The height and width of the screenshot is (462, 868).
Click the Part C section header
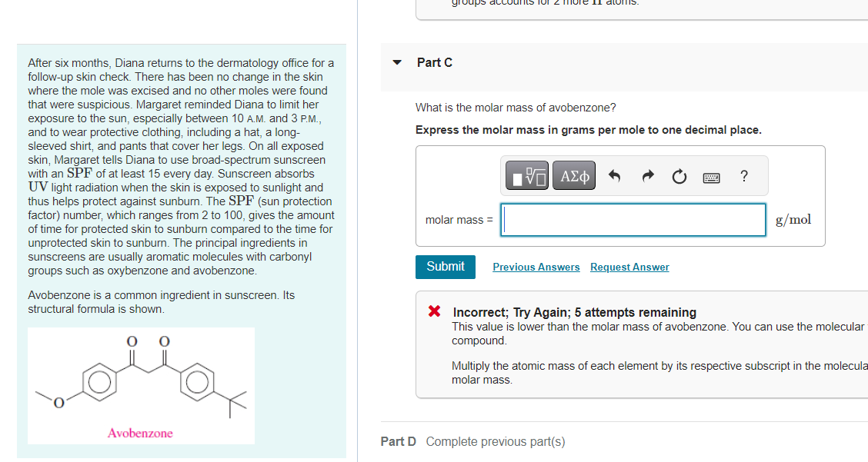pos(434,62)
